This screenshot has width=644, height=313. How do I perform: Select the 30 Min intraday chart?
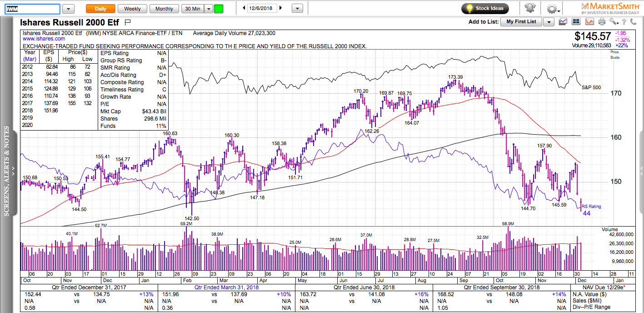point(193,9)
